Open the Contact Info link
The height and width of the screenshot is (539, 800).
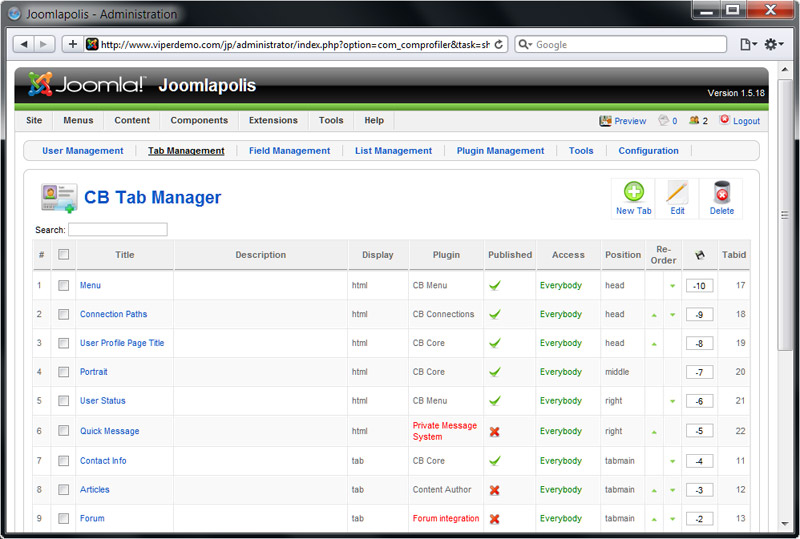click(103, 460)
